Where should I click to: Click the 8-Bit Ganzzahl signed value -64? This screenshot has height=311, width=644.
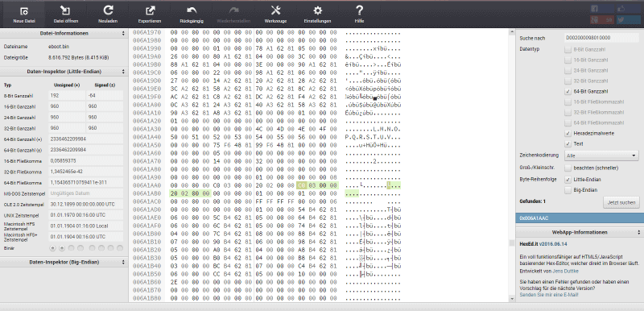click(105, 96)
